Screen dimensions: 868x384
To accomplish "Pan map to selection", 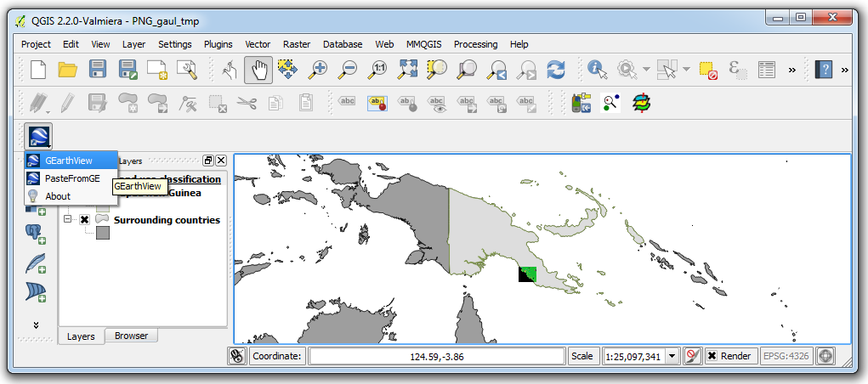I will [288, 70].
